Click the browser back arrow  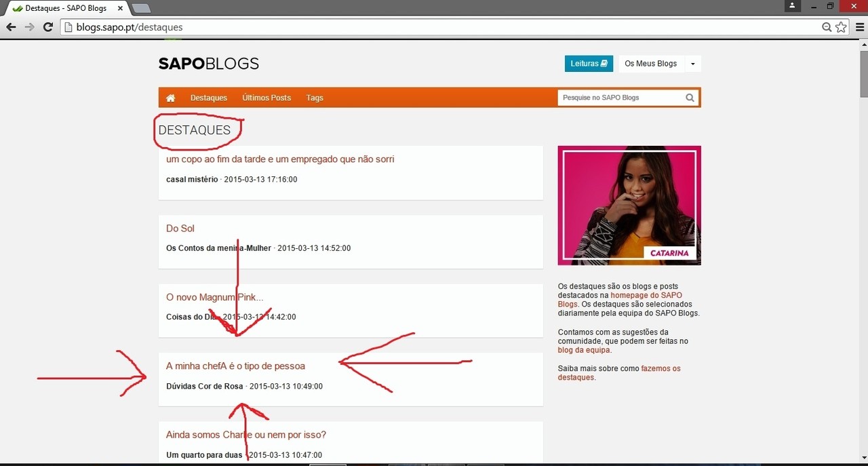coord(11,26)
